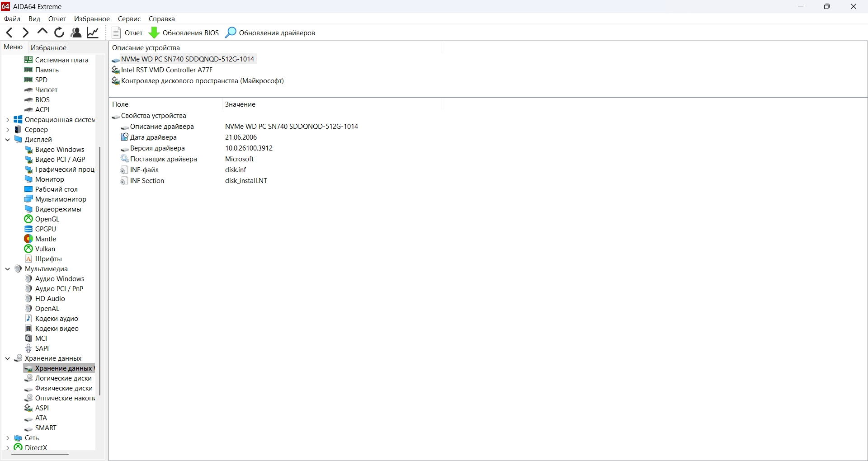Switch to the Избранное sidebar tab
This screenshot has width=868, height=461.
point(48,47)
